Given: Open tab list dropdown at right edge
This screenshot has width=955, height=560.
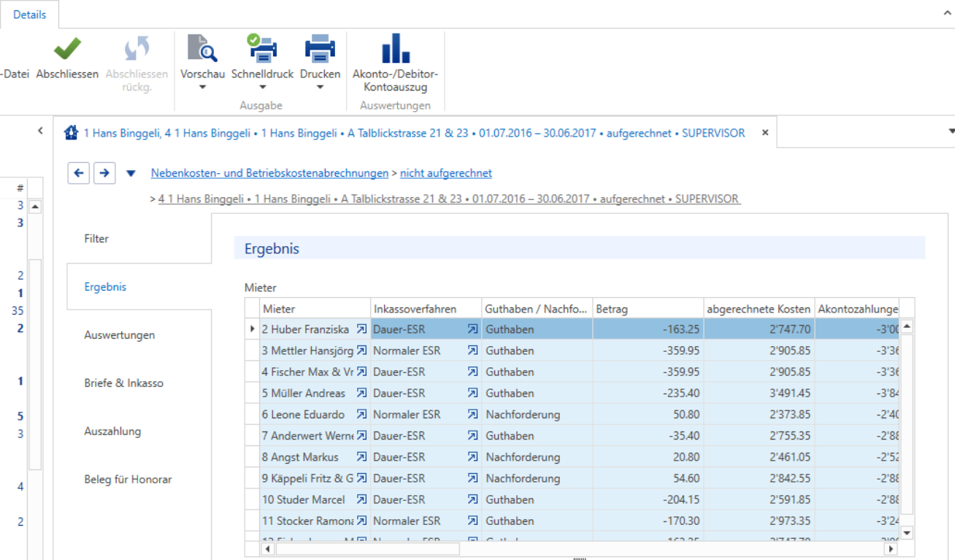Looking at the screenshot, I should [x=951, y=132].
